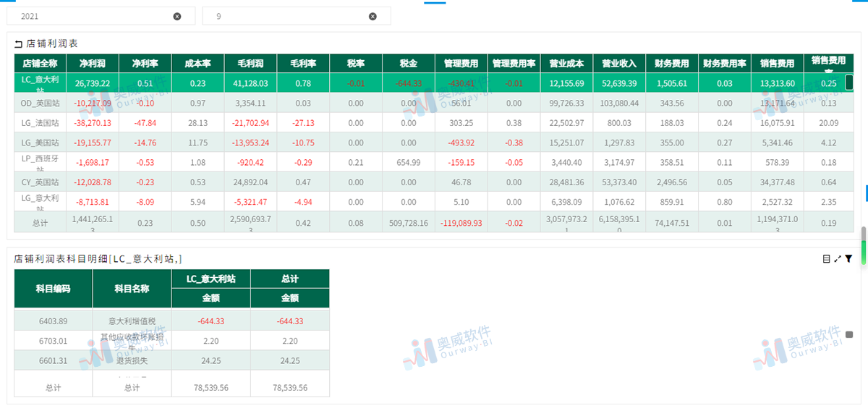Open the month dropdown showing 9

point(297,16)
